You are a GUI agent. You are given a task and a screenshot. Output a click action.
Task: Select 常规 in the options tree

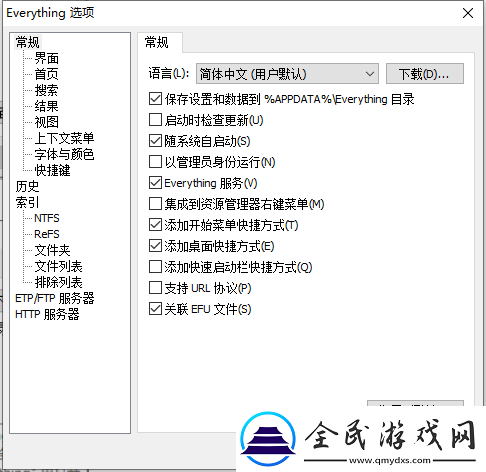coord(27,42)
